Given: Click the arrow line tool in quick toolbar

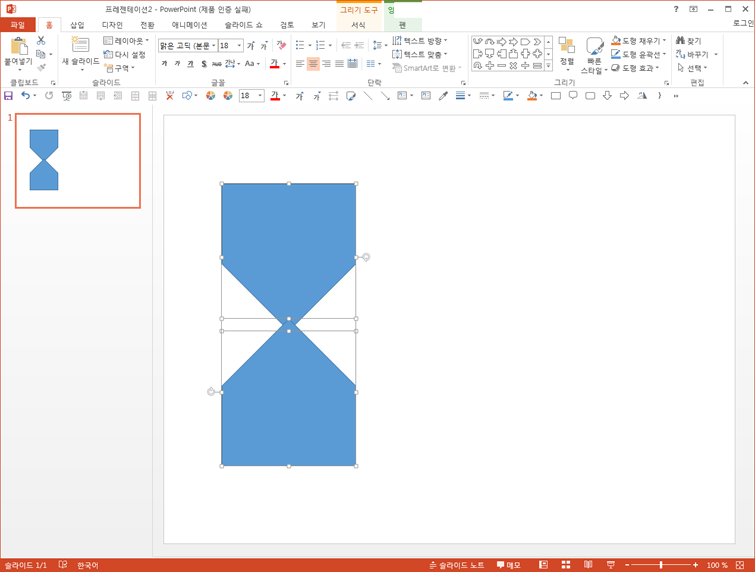Looking at the screenshot, I should (x=385, y=96).
